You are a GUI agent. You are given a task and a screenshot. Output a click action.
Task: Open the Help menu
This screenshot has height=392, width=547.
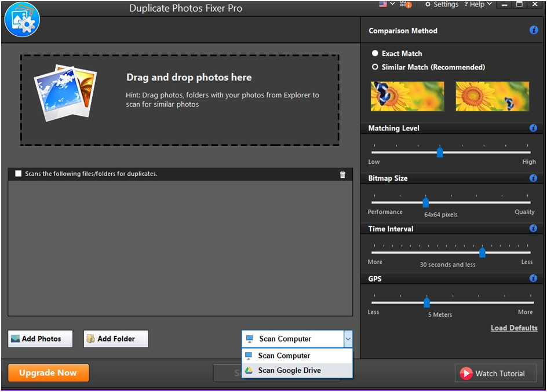477,4
